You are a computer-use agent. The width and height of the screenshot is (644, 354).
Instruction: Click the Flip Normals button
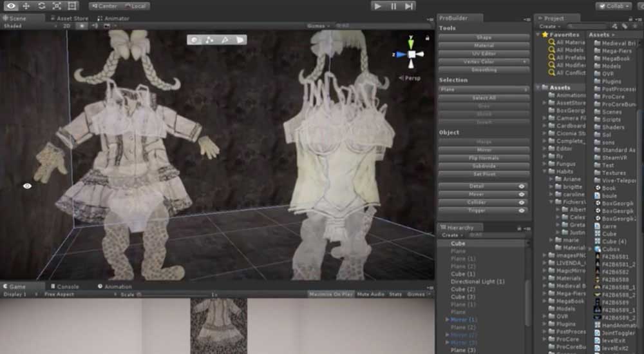click(x=484, y=158)
